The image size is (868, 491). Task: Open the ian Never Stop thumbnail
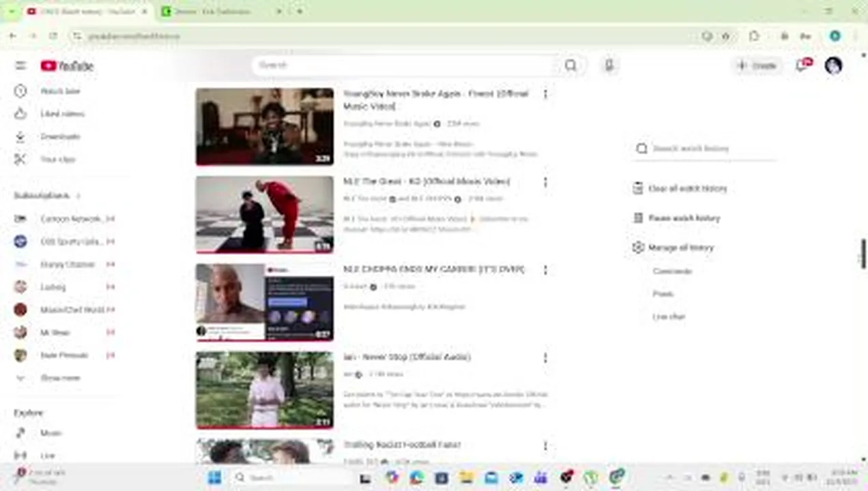click(x=265, y=390)
